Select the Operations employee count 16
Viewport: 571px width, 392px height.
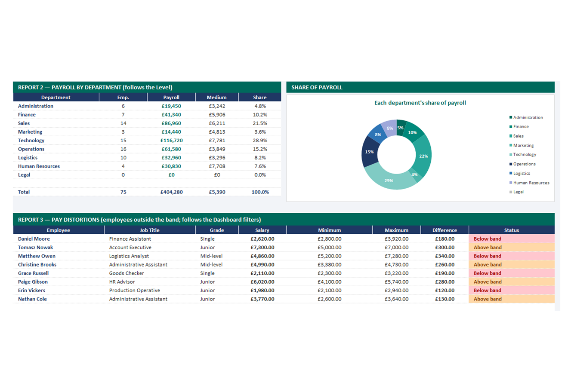click(x=123, y=149)
